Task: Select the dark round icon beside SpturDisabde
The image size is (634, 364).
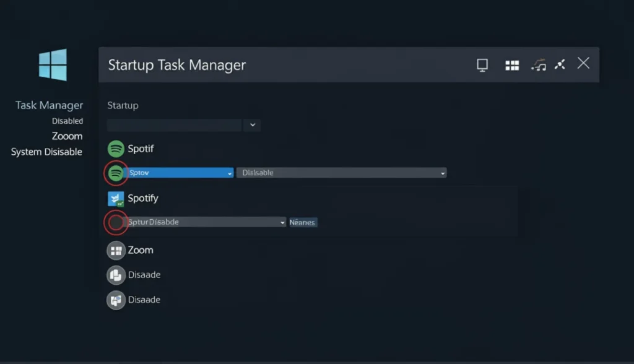Action: point(116,222)
